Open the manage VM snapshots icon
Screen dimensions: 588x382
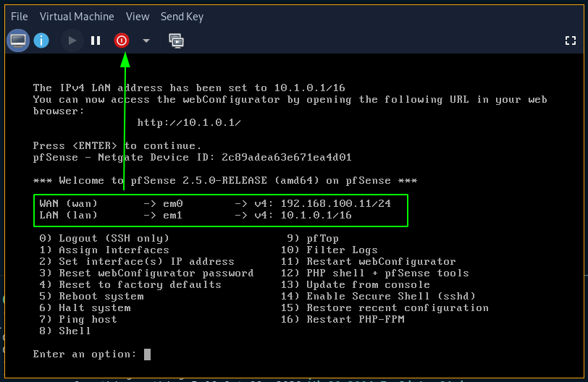pos(176,41)
